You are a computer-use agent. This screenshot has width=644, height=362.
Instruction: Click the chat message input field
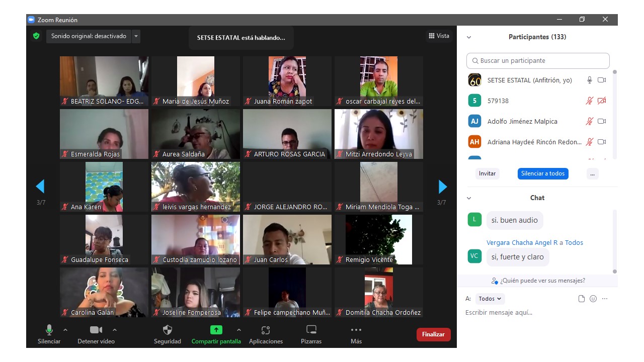click(x=537, y=313)
